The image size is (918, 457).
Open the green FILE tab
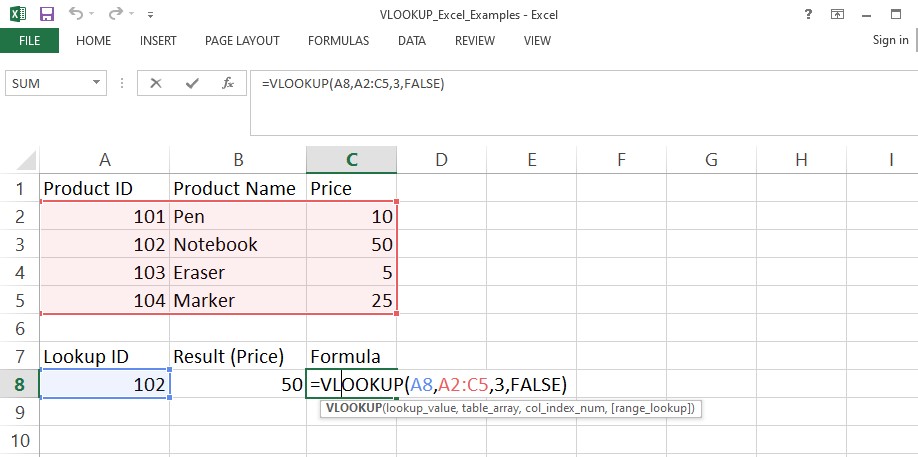click(29, 41)
